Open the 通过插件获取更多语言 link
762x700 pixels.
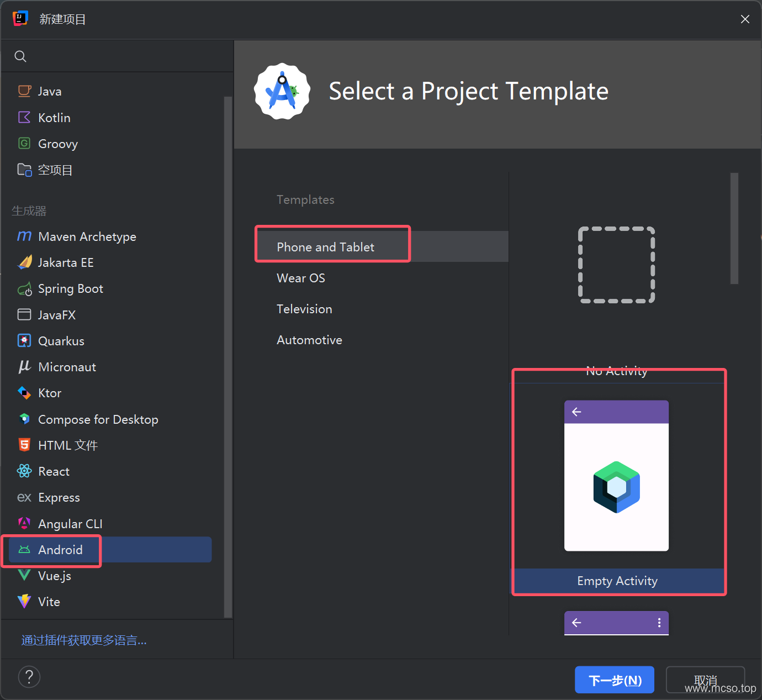tap(84, 640)
